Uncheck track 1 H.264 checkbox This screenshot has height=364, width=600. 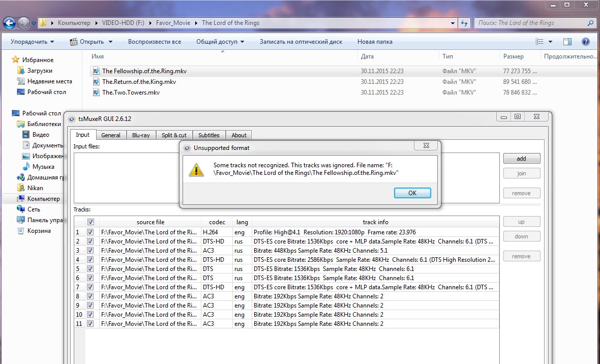pos(91,232)
